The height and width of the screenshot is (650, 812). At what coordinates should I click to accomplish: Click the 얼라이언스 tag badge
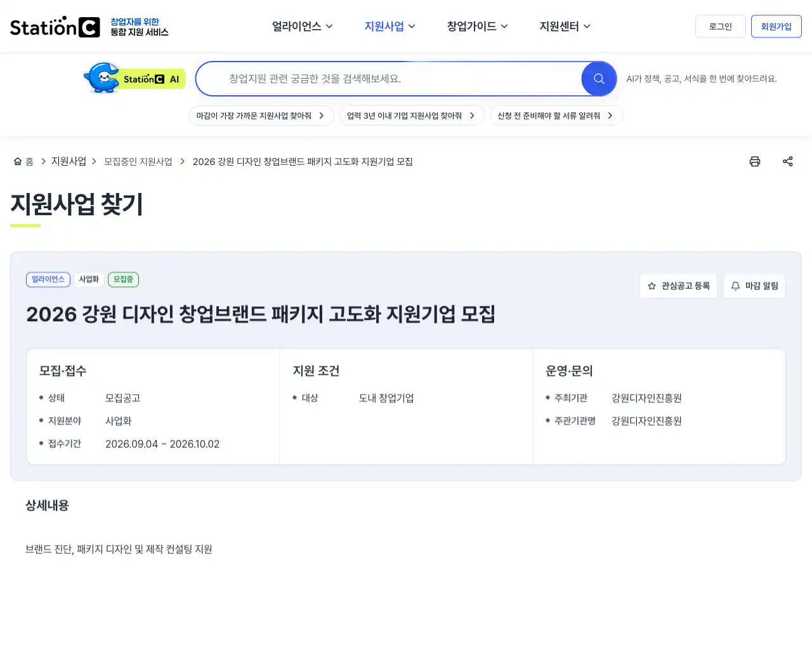point(48,279)
